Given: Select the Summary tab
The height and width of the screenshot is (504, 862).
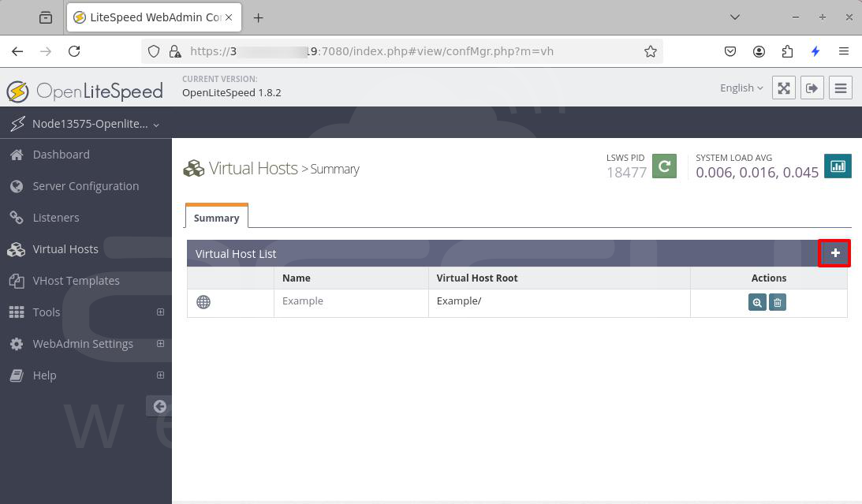Looking at the screenshot, I should [x=217, y=218].
